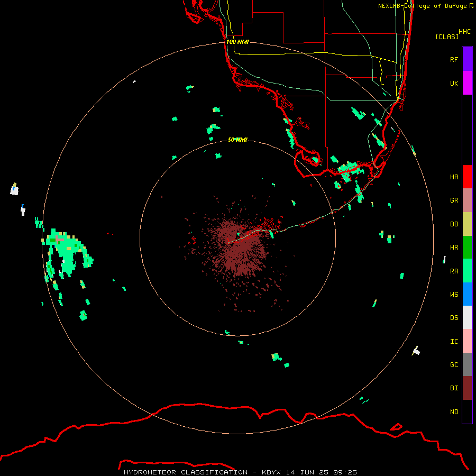Click the ND black legend swatch
Image resolution: width=476 pixels, height=476 pixels.
coord(467,411)
